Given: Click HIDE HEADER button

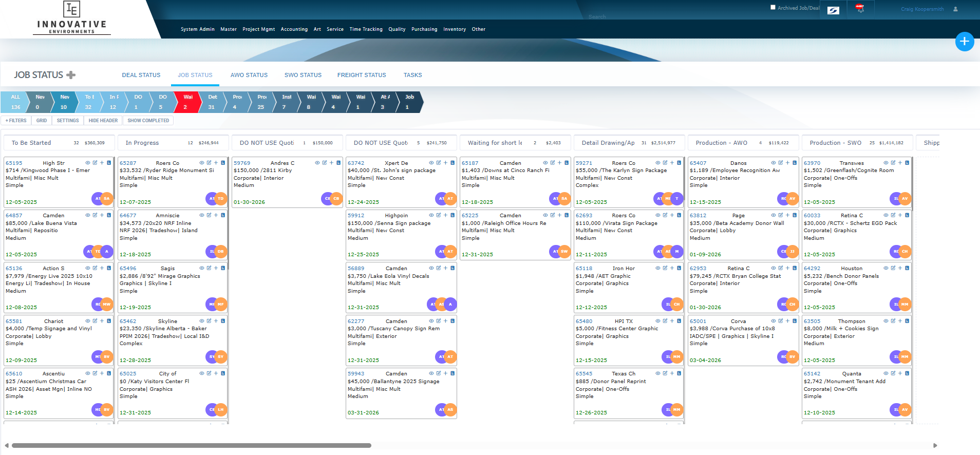Looking at the screenshot, I should tap(103, 121).
